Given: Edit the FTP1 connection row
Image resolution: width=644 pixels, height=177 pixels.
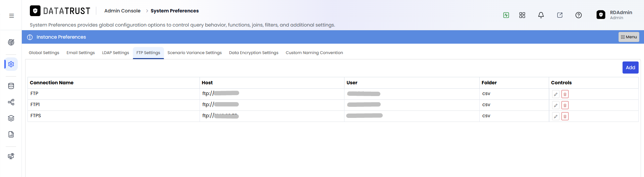Looking at the screenshot, I should coord(556,105).
